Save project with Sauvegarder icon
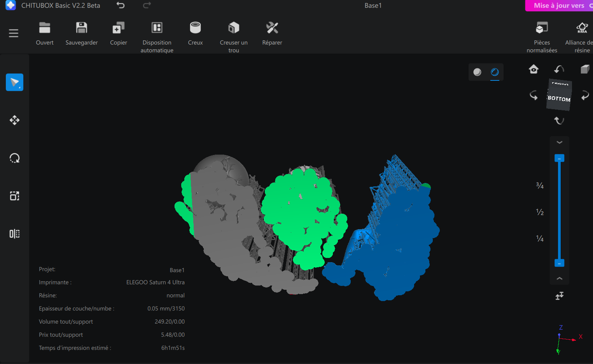593x364 pixels. click(x=82, y=28)
